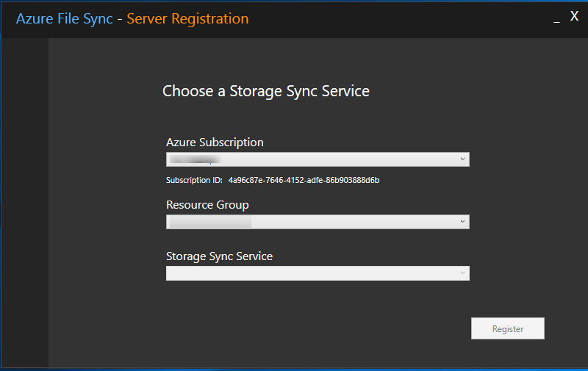This screenshot has width=588, height=371.
Task: Click the Subscription ID GUID value
Action: click(304, 180)
